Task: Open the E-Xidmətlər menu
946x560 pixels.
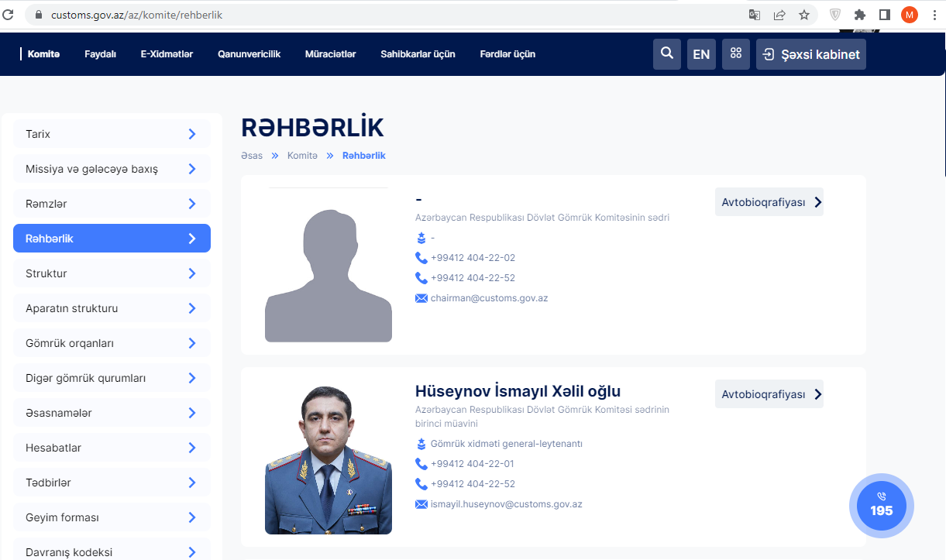Action: [x=167, y=54]
